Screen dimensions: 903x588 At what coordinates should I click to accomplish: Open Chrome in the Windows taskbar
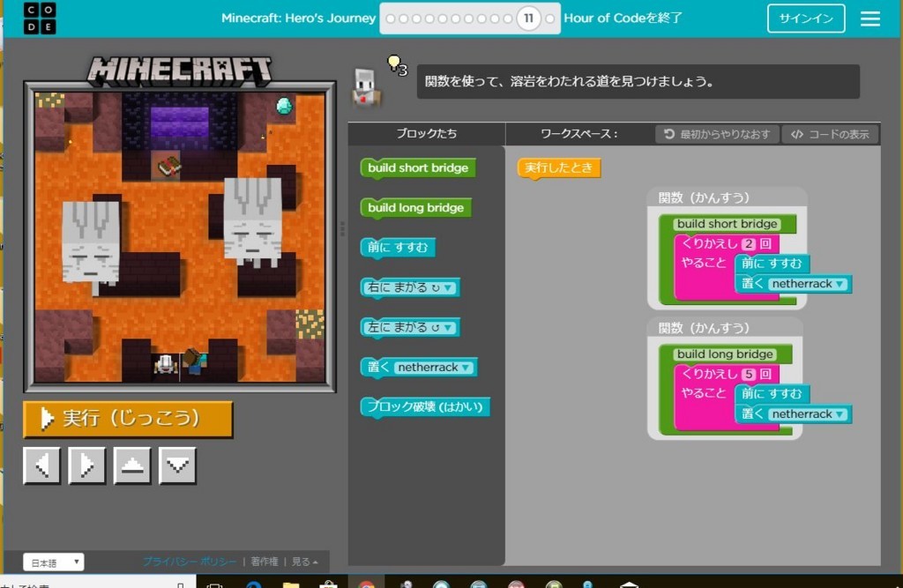(366, 584)
